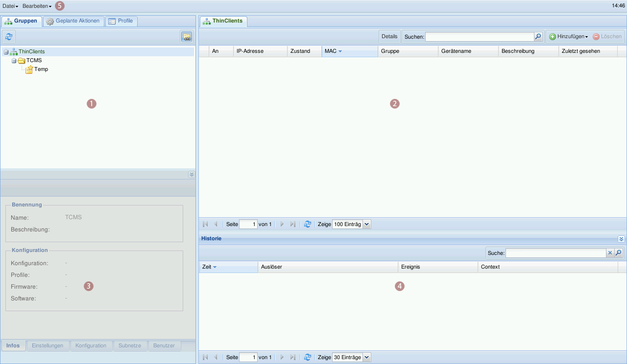Refresh the ThinClients list in the paging bar
Image resolution: width=627 pixels, height=364 pixels.
[308, 224]
